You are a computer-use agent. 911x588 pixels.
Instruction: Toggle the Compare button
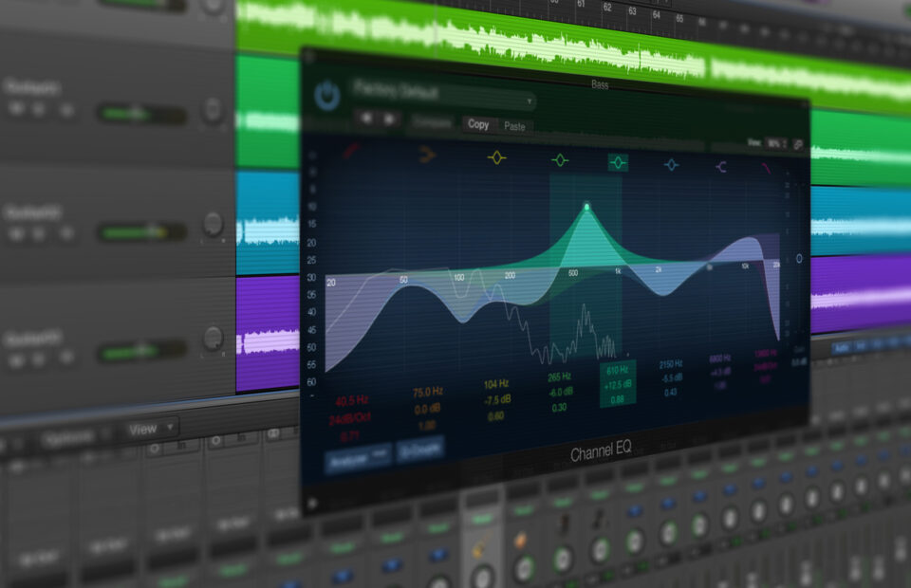click(432, 123)
